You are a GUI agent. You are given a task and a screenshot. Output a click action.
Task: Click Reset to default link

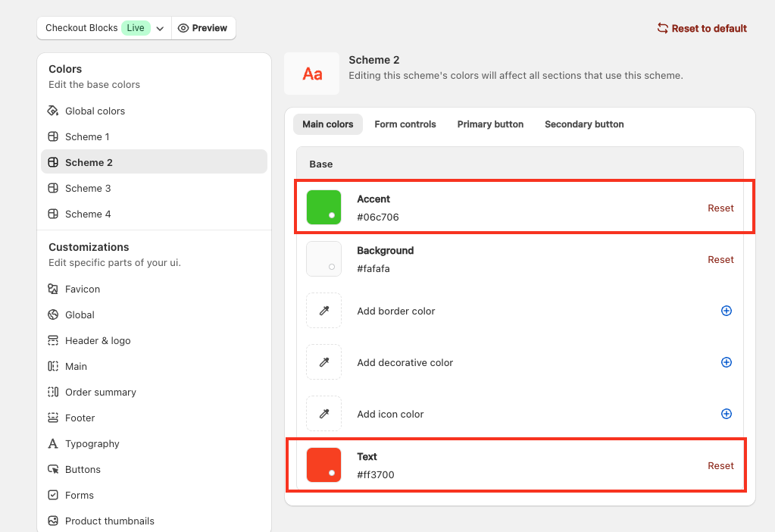(702, 28)
